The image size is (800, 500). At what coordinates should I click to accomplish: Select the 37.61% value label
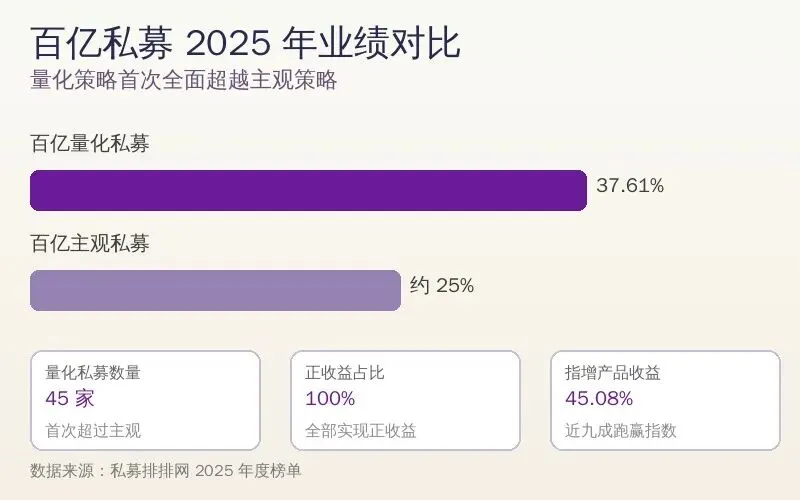coord(630,186)
